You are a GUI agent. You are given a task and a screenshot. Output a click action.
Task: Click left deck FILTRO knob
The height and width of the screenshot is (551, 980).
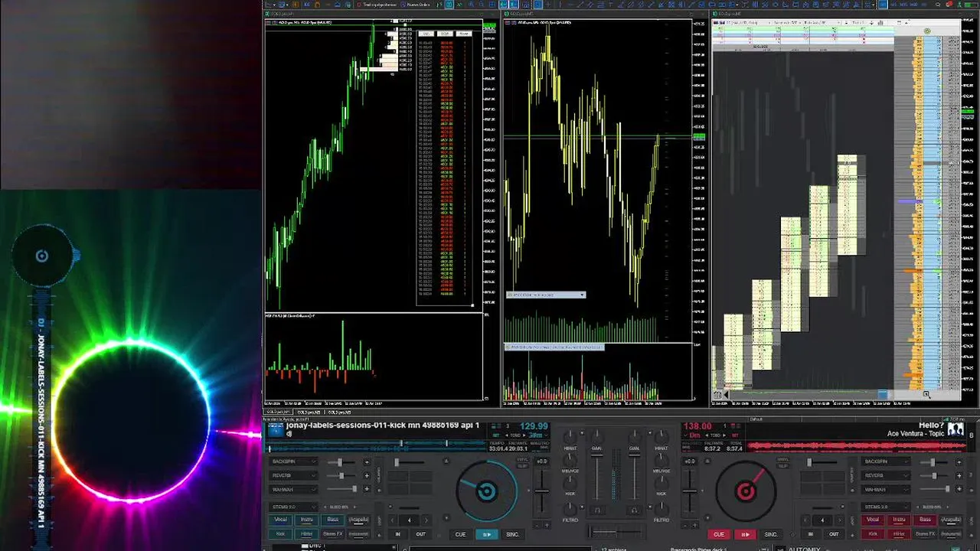(570, 509)
